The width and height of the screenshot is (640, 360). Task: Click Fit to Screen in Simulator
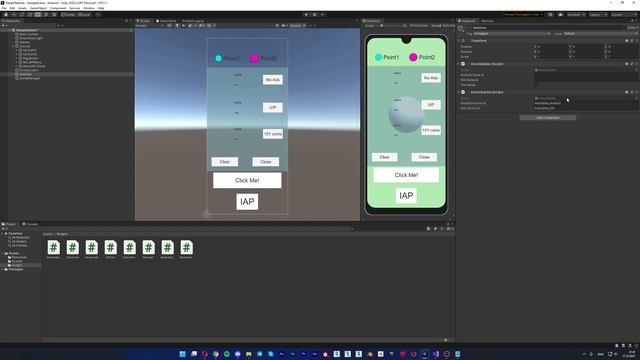[419, 26]
